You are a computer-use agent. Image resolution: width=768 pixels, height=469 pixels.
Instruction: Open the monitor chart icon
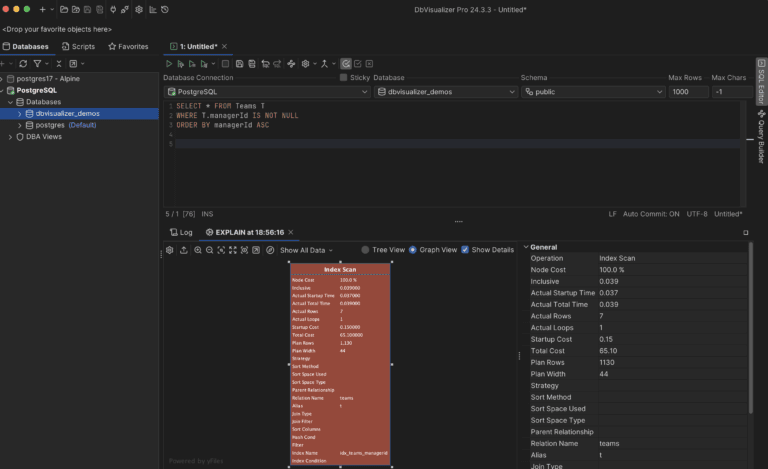[x=153, y=9]
